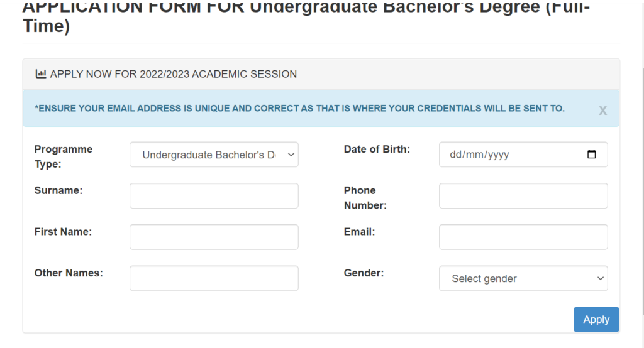Viewport: 644px width, 348px height.
Task: Click the email address warning message text
Action: tap(299, 109)
